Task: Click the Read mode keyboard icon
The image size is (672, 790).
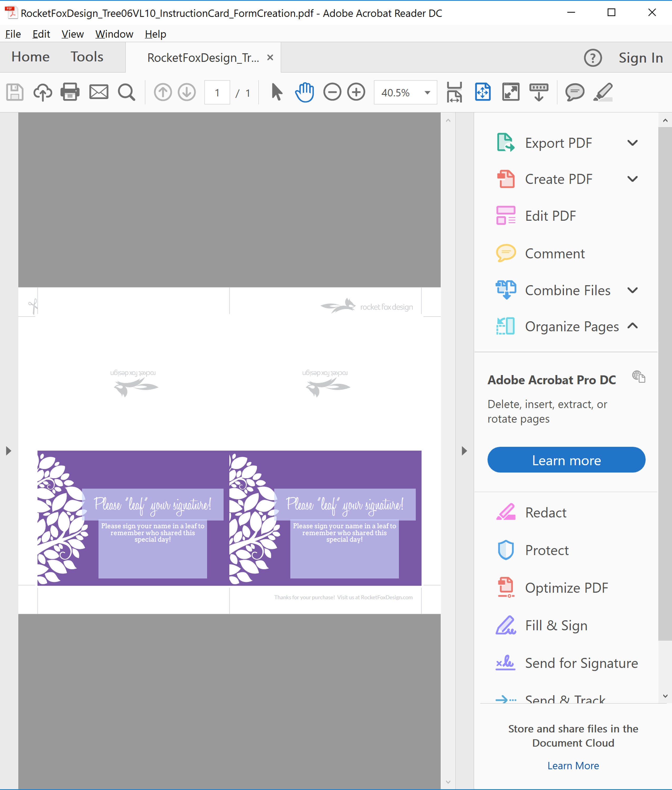Action: (x=539, y=92)
